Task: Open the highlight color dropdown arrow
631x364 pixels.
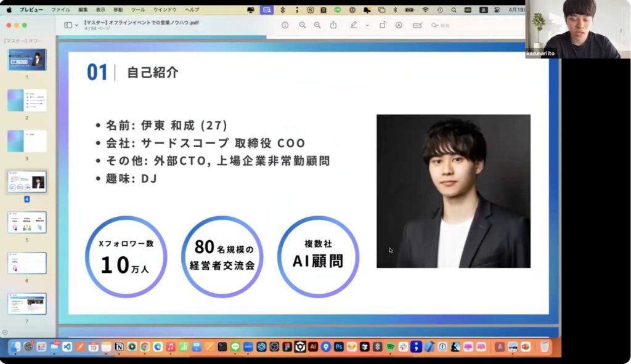Action: (367, 25)
